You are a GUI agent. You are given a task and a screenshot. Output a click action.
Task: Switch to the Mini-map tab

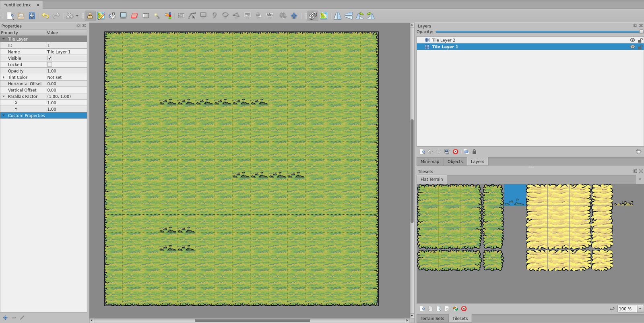(x=430, y=161)
